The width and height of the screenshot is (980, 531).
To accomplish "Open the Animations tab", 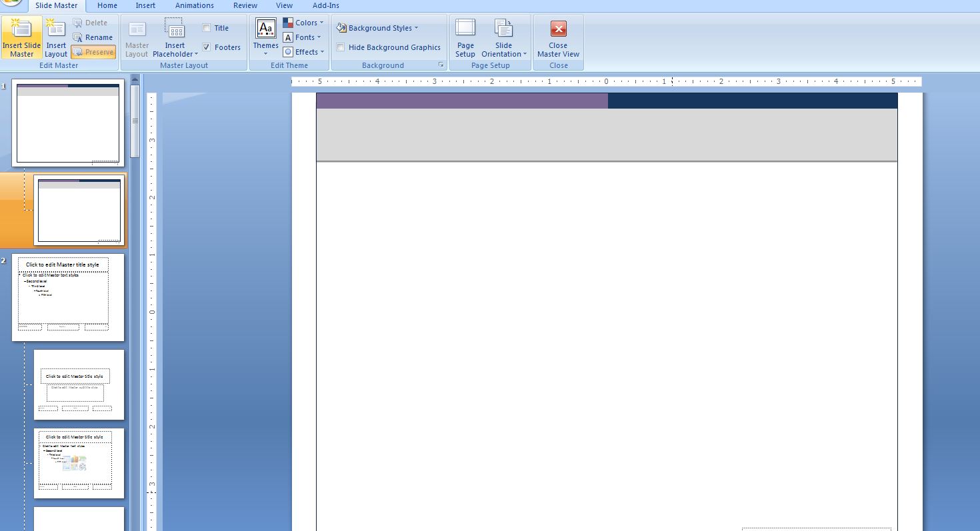I will [195, 5].
